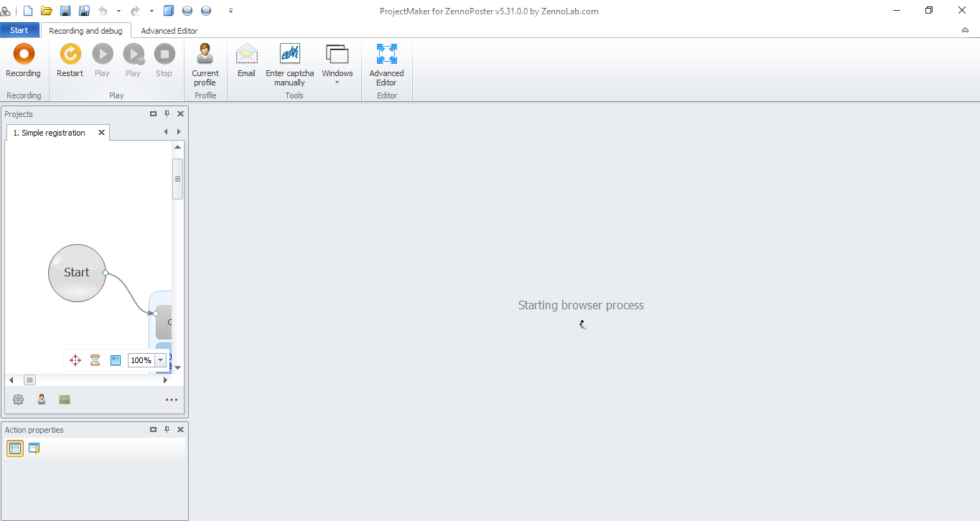The height and width of the screenshot is (521, 980).
Task: Open the zoom percentage dropdown arrow
Action: [161, 360]
